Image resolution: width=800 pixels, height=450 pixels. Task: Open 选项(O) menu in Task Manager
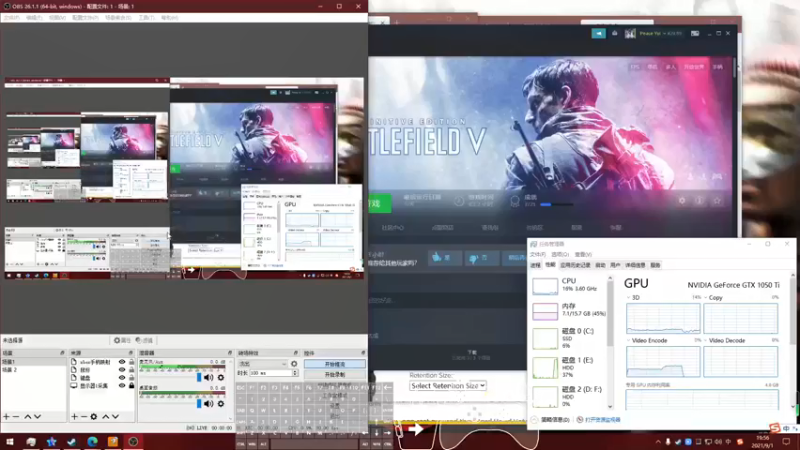tap(560, 254)
